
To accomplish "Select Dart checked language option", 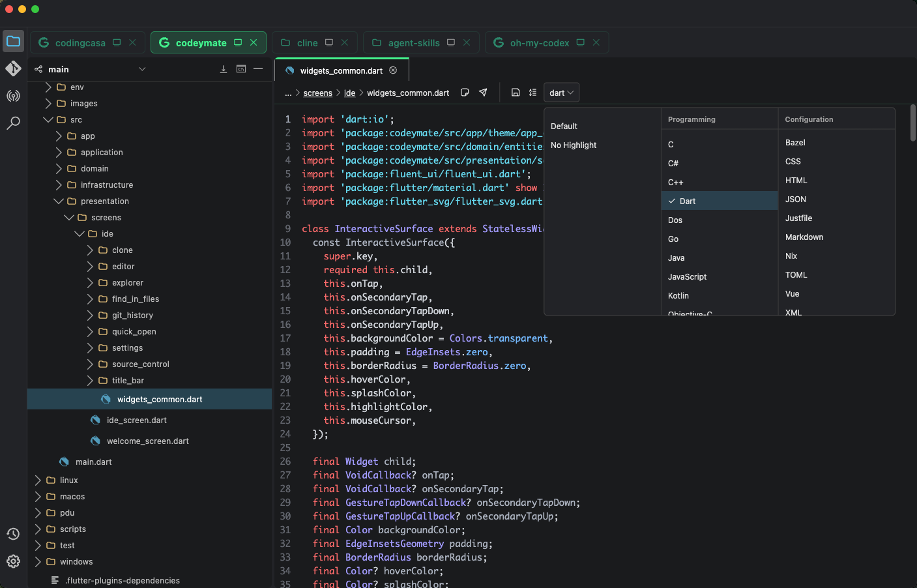I will click(x=720, y=201).
